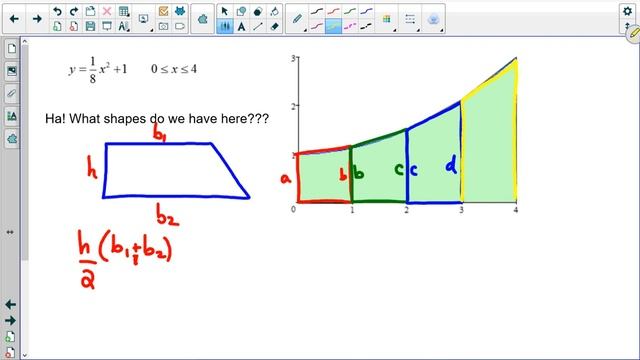The width and height of the screenshot is (640, 360).
Task: Open the Properties sidebar tab
Action: pos(11,116)
